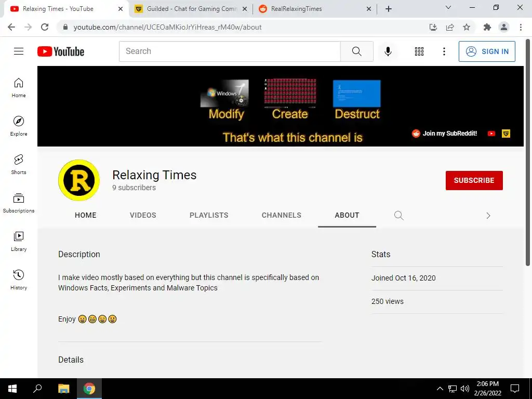Click the YouTube icon in banner links
Image resolution: width=532 pixels, height=399 pixels.
(491, 134)
